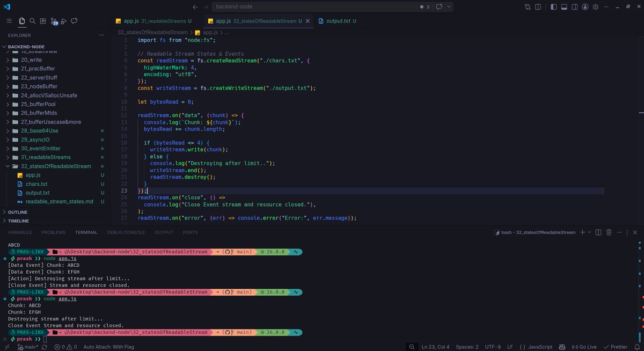Open the Chat view in the activity bar
Image resolution: width=644 pixels, height=351 pixels.
(x=74, y=21)
